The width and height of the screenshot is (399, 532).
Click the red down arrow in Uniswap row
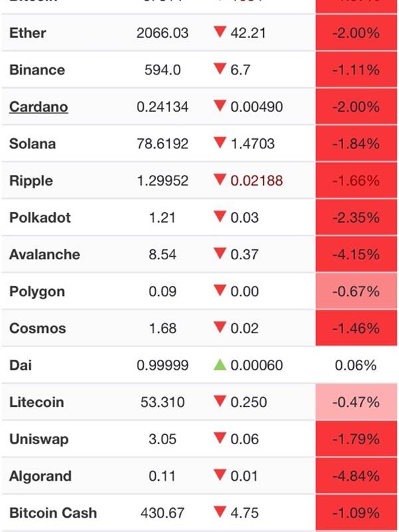(x=220, y=439)
